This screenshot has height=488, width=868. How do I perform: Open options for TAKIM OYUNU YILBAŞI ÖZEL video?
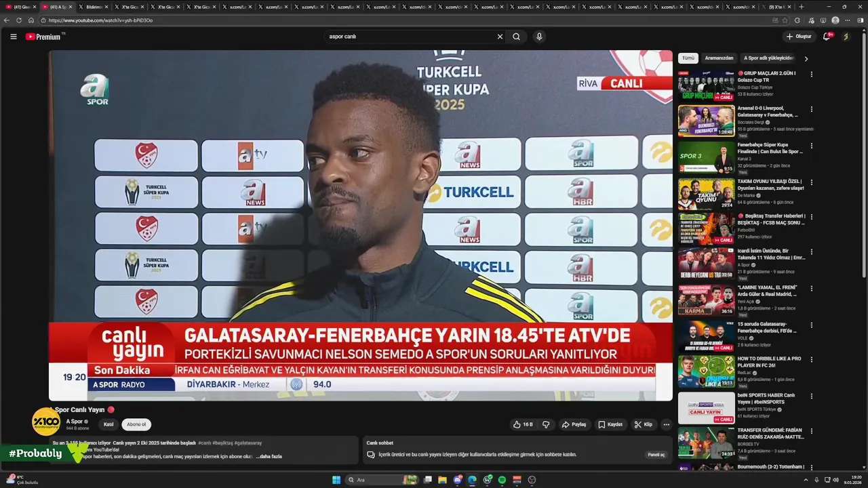(811, 182)
